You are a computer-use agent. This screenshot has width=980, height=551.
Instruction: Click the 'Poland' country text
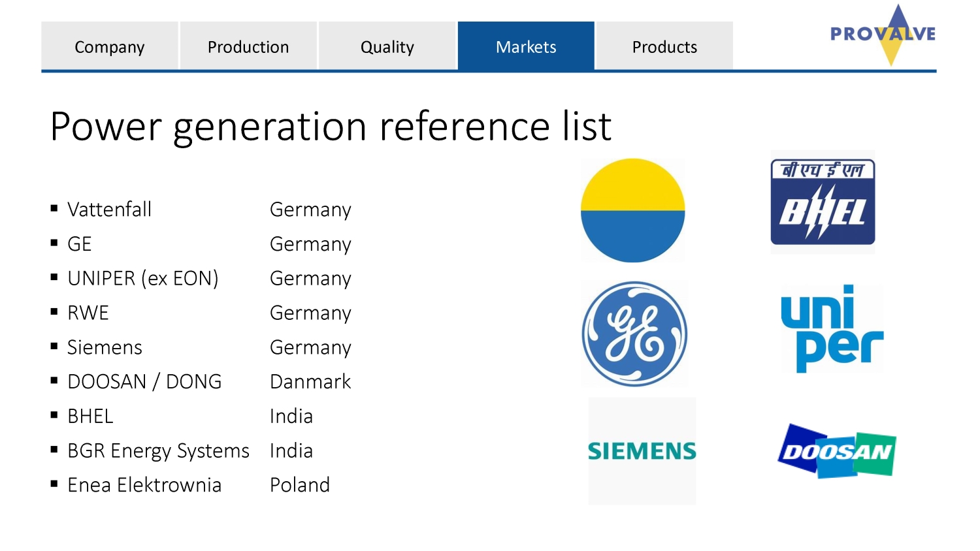point(300,485)
